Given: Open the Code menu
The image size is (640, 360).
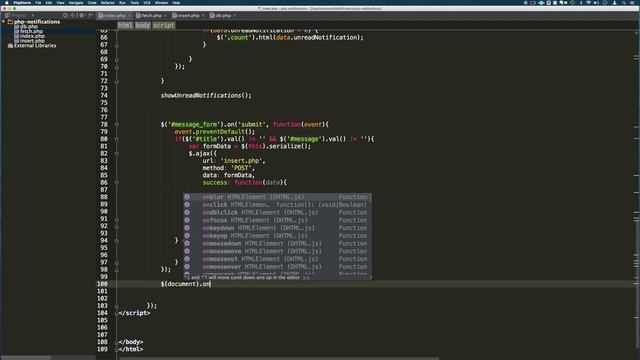Looking at the screenshot, I should [x=92, y=2].
